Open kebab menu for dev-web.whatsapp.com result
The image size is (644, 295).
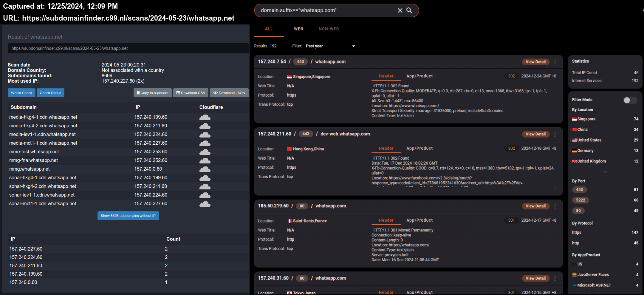(x=555, y=134)
